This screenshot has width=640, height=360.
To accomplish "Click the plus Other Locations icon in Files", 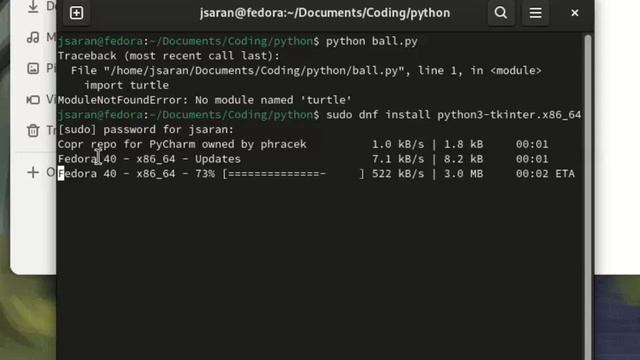I will tap(33, 173).
